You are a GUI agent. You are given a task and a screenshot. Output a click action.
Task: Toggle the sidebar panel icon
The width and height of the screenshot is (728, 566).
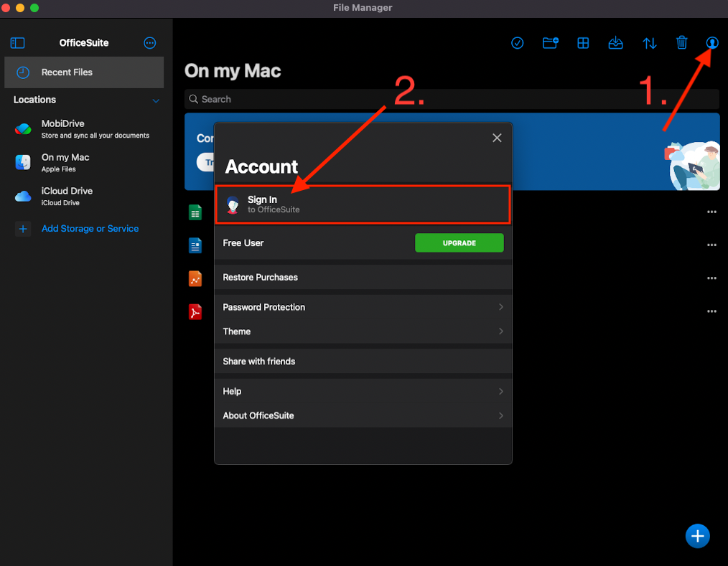18,43
